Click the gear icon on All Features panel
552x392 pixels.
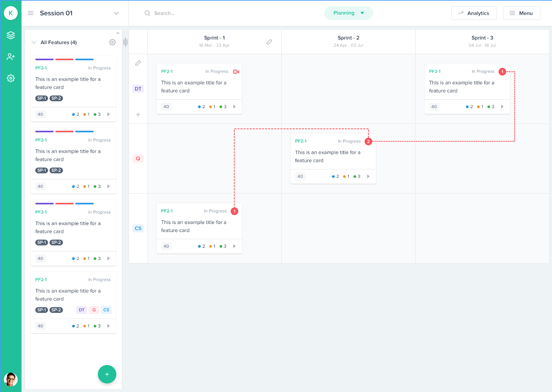pyautogui.click(x=112, y=42)
